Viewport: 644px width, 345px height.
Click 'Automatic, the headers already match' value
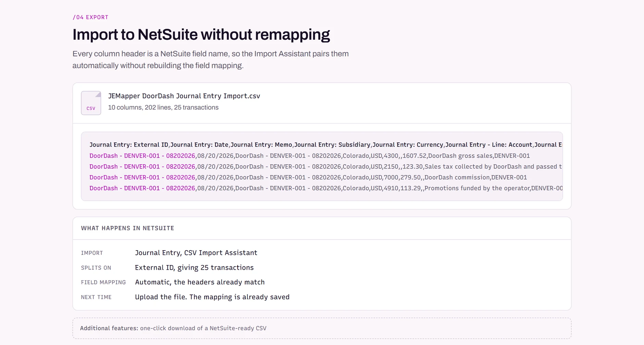pyautogui.click(x=200, y=282)
